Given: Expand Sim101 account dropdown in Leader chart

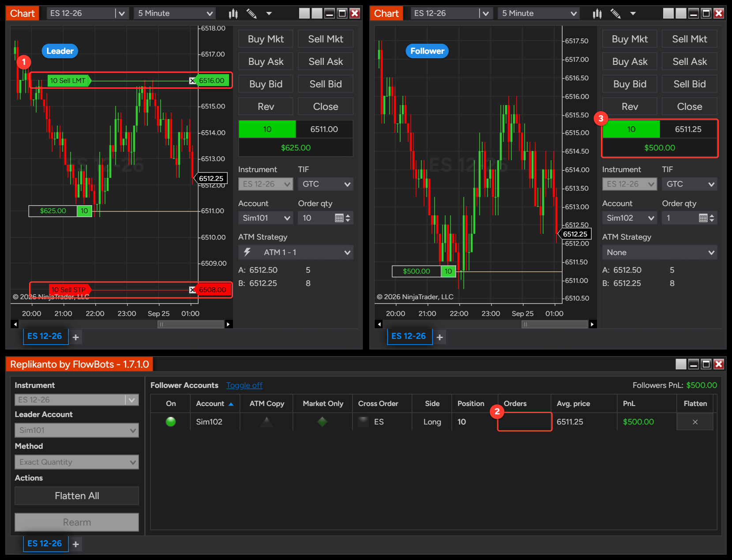Looking at the screenshot, I should pos(266,218).
